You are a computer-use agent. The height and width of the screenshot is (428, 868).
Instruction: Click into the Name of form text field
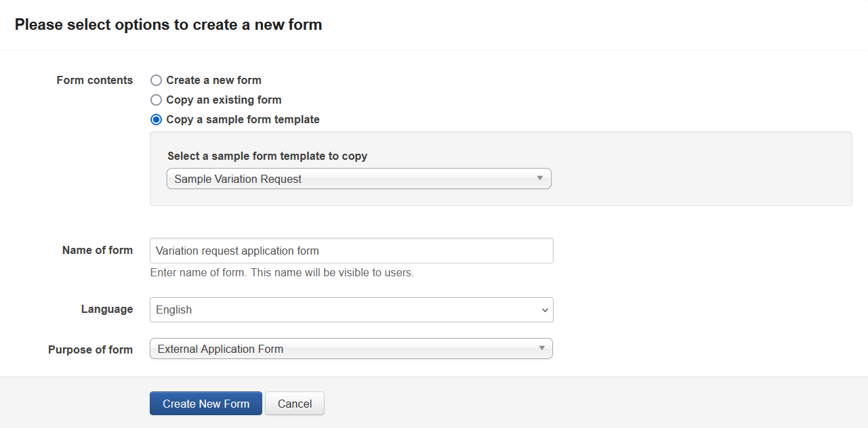point(351,251)
